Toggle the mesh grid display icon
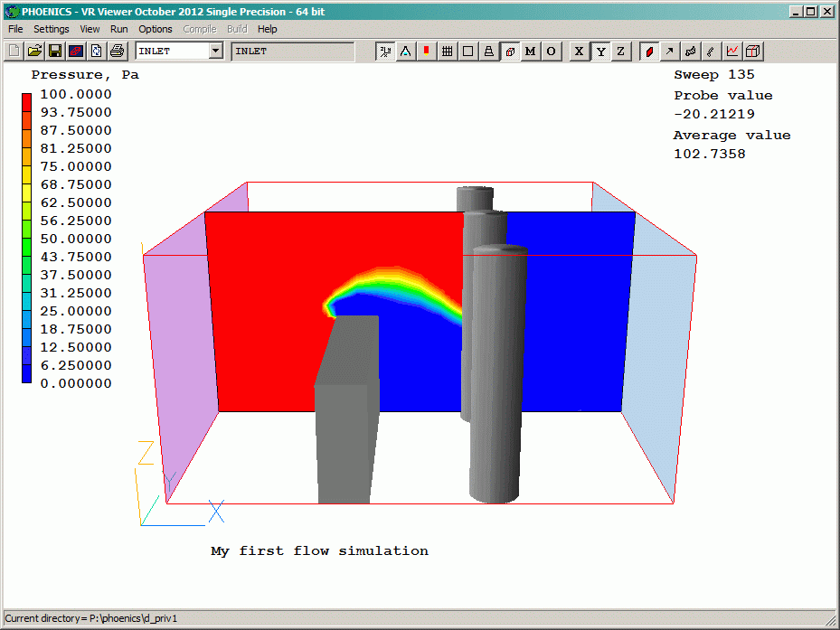Screen dimensions: 840x630 (x=447, y=52)
